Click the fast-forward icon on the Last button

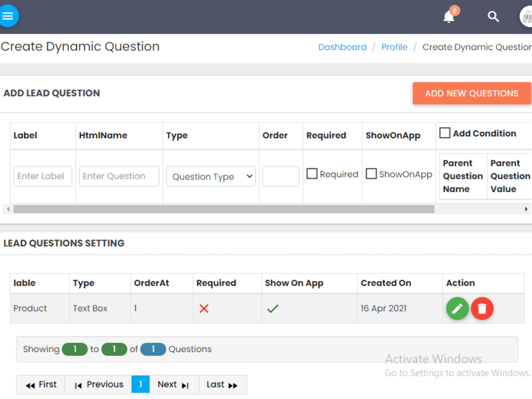[x=234, y=385]
